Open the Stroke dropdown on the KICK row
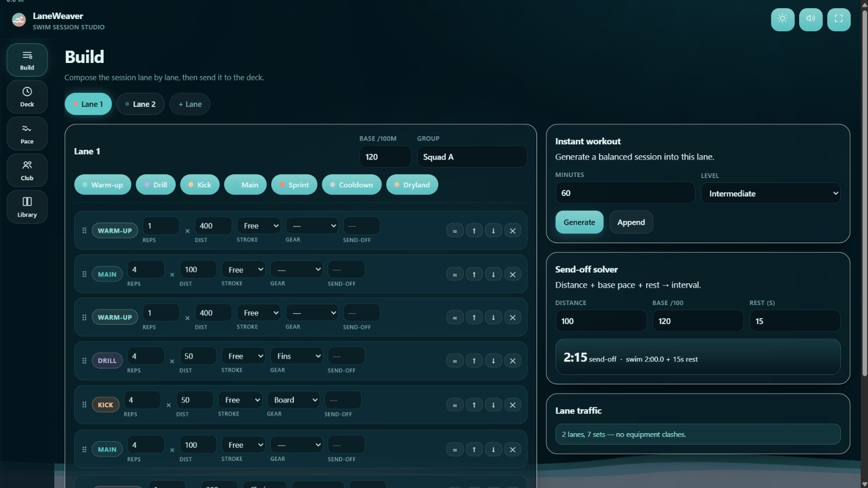Image resolution: width=868 pixels, height=488 pixels. pos(240,400)
